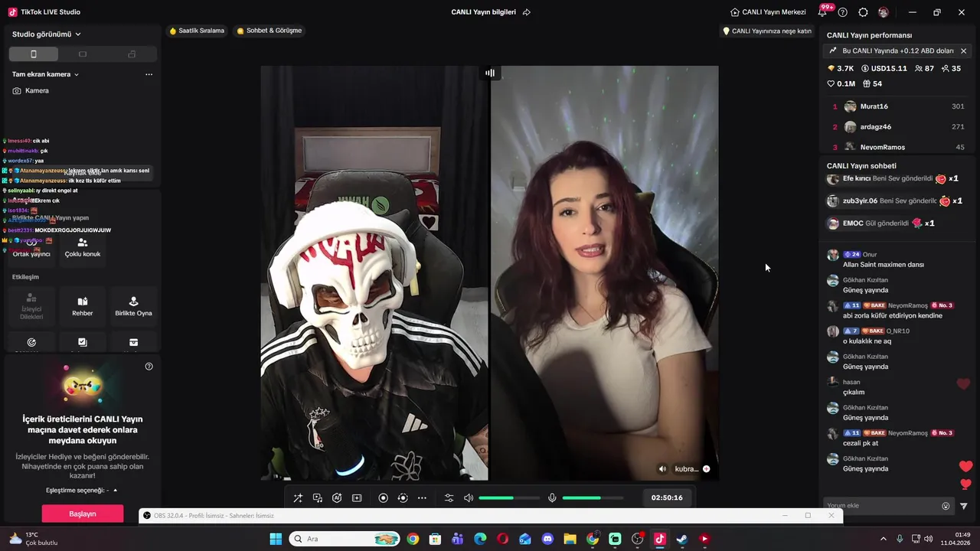Viewport: 980px width, 551px height.
Task: Open the chat filter funnel icon
Action: 964,506
